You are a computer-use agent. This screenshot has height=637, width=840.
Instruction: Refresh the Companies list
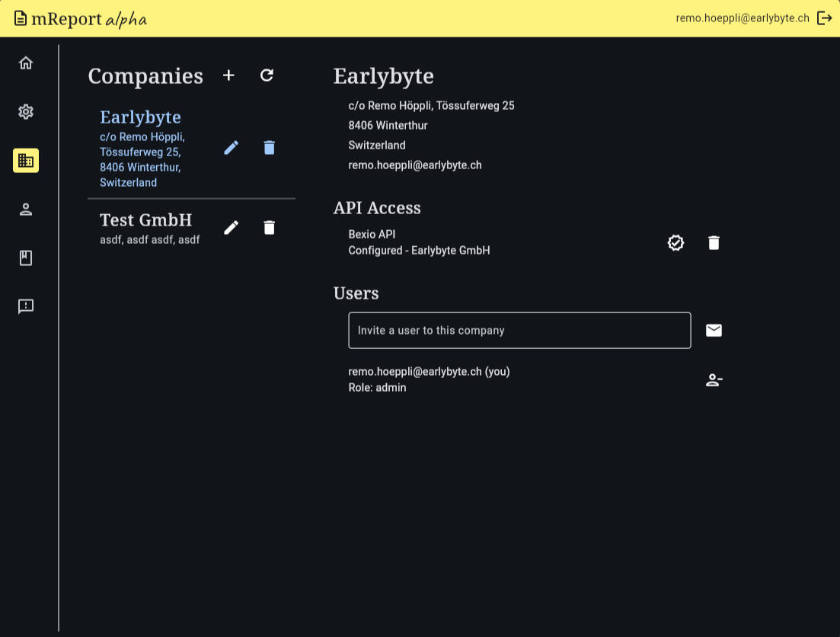tap(267, 75)
